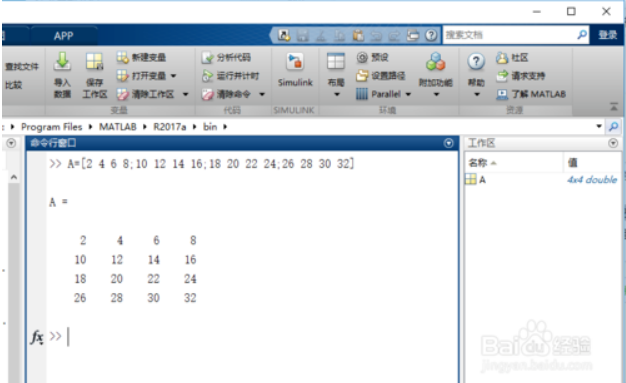This screenshot has height=383, width=626.
Task: Click scroll up arrow of left panel
Action: [14, 177]
